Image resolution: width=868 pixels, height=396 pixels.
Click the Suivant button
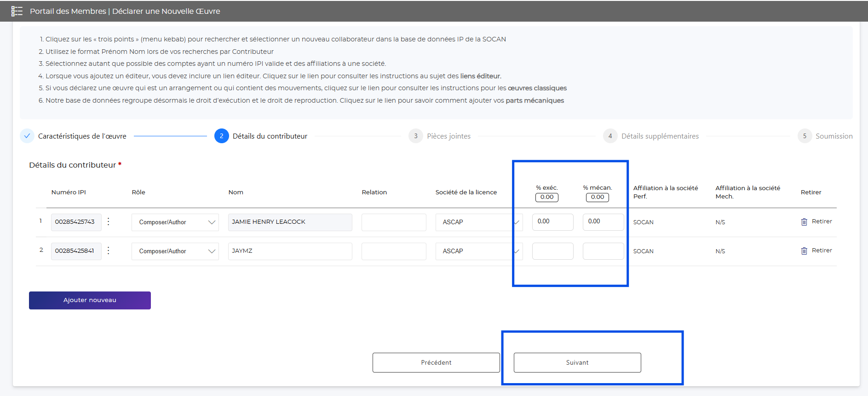coord(577,362)
